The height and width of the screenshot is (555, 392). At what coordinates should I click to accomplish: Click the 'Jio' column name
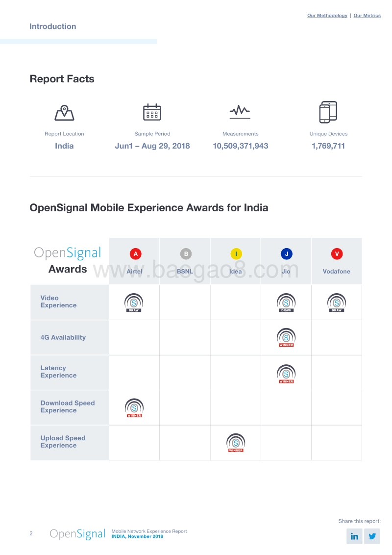[286, 272]
